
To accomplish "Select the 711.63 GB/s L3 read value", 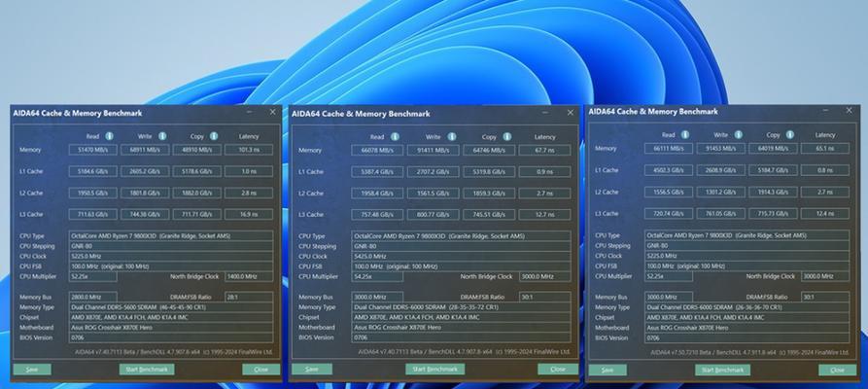I will pyautogui.click(x=92, y=214).
